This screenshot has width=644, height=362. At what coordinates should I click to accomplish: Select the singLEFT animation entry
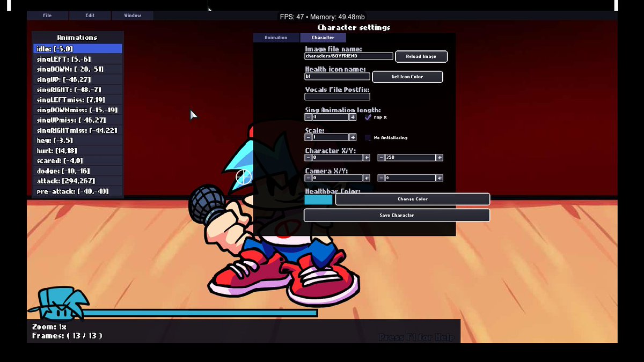click(x=78, y=59)
